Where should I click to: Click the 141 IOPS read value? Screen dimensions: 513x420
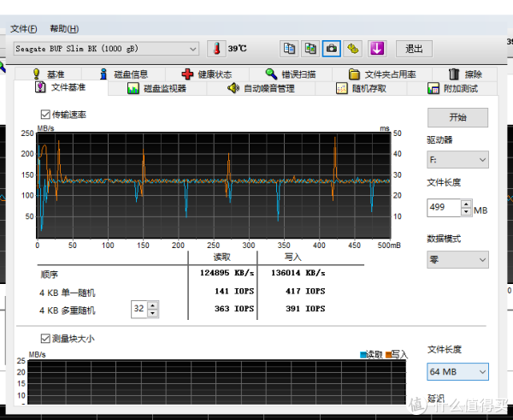(x=234, y=291)
